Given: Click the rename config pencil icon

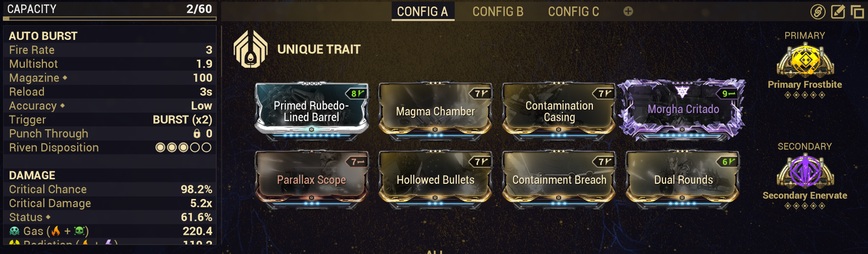Looking at the screenshot, I should 838,12.
